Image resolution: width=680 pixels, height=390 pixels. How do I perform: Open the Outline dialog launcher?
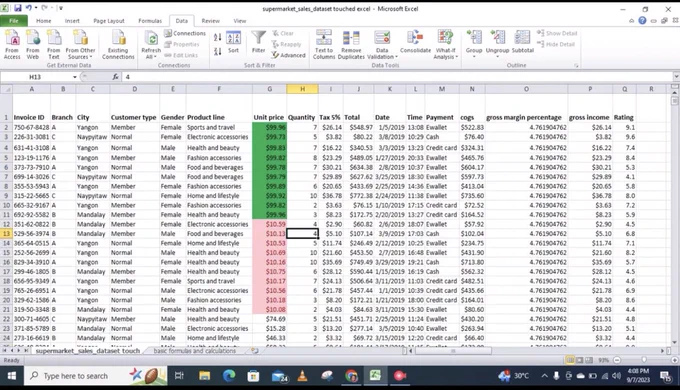[x=576, y=66]
